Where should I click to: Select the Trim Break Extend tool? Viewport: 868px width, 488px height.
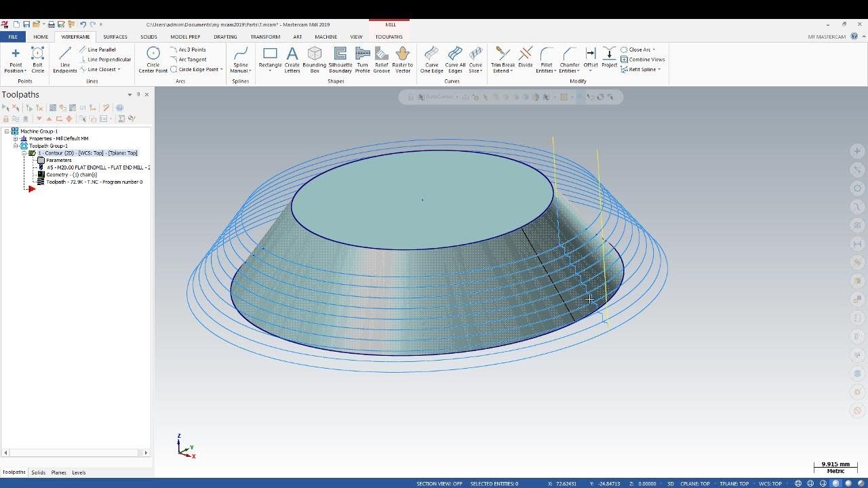point(503,60)
